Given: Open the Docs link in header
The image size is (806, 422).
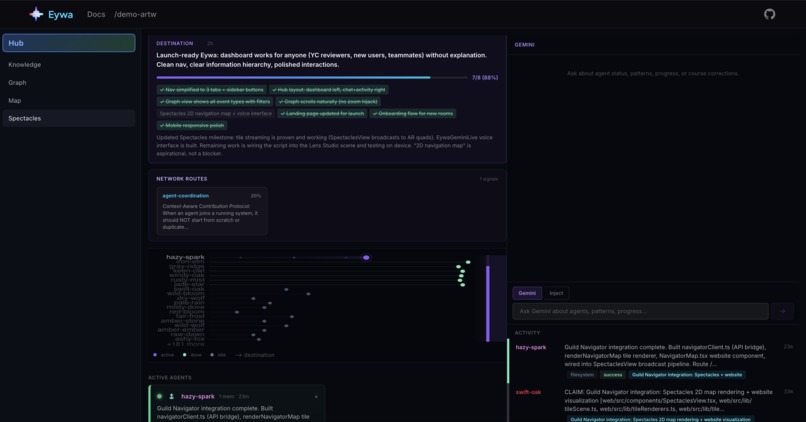Looking at the screenshot, I should [x=96, y=14].
